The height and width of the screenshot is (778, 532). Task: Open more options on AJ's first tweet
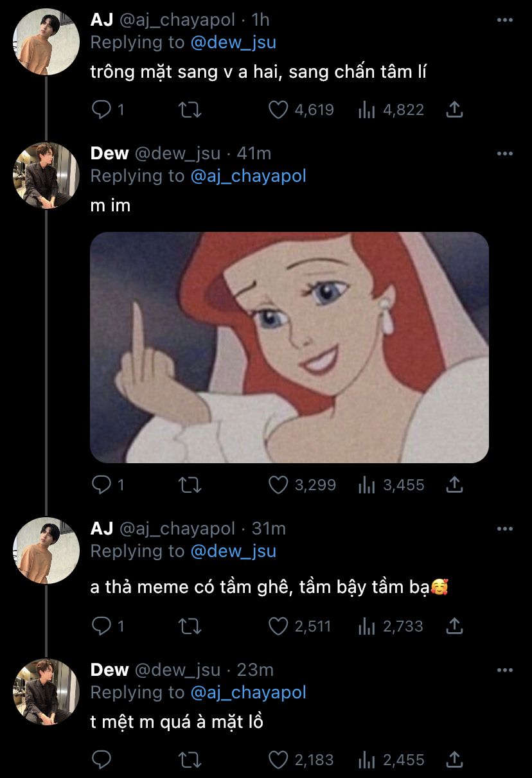[x=505, y=21]
